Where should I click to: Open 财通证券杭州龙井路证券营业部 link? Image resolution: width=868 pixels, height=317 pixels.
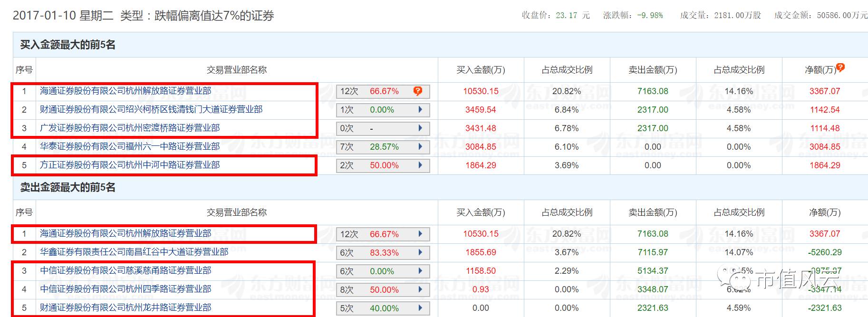click(125, 307)
